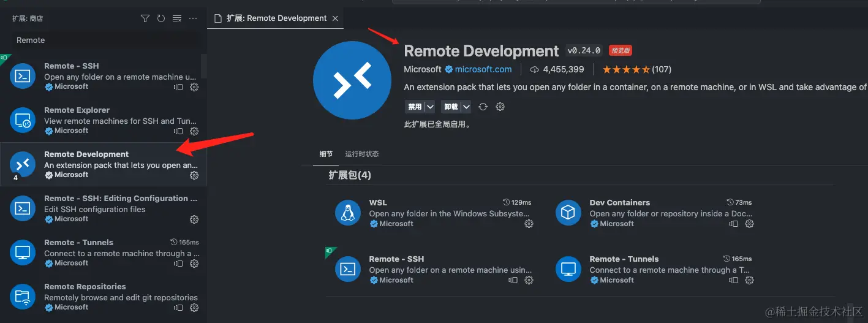Screen dimensions: 868x323
Task: Click remote indicator icon for Dev Containers
Action: [734, 224]
